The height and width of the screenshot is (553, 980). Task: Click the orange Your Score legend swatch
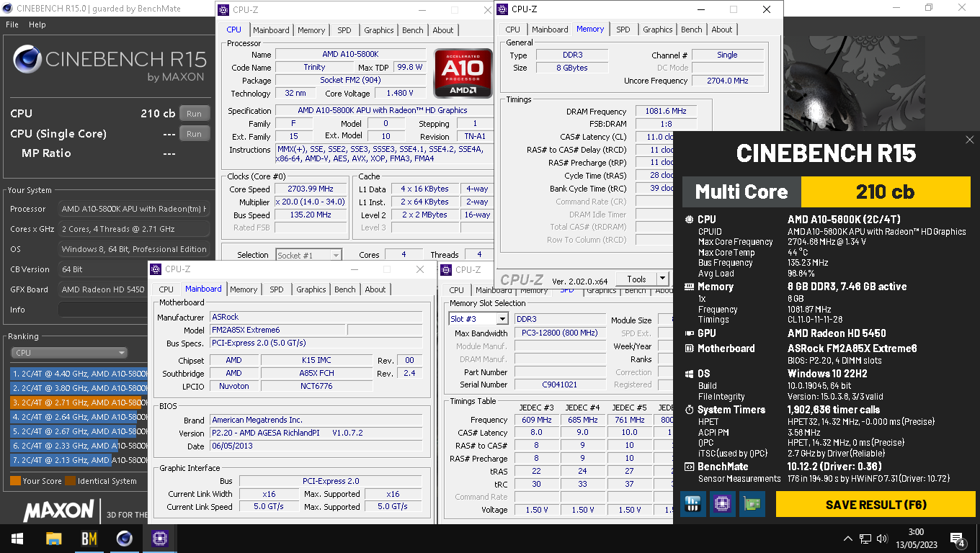(15, 481)
